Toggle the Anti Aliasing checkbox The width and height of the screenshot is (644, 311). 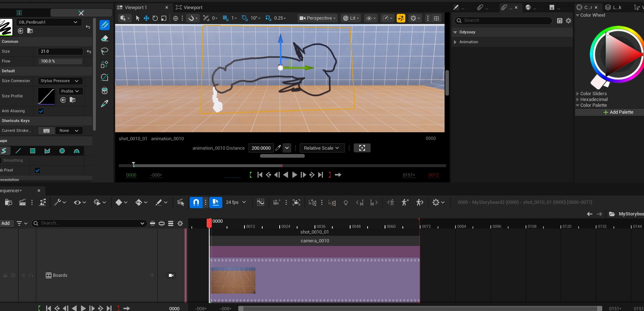(41, 111)
